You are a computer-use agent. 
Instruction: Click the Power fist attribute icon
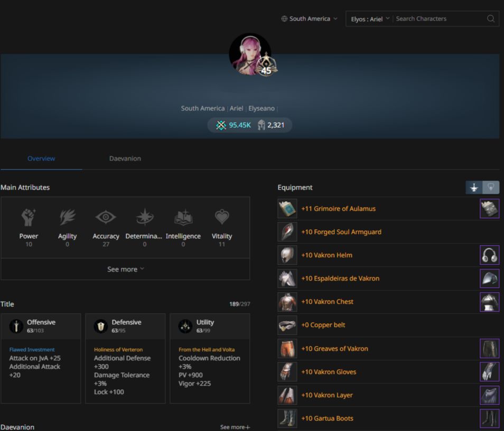click(x=29, y=217)
